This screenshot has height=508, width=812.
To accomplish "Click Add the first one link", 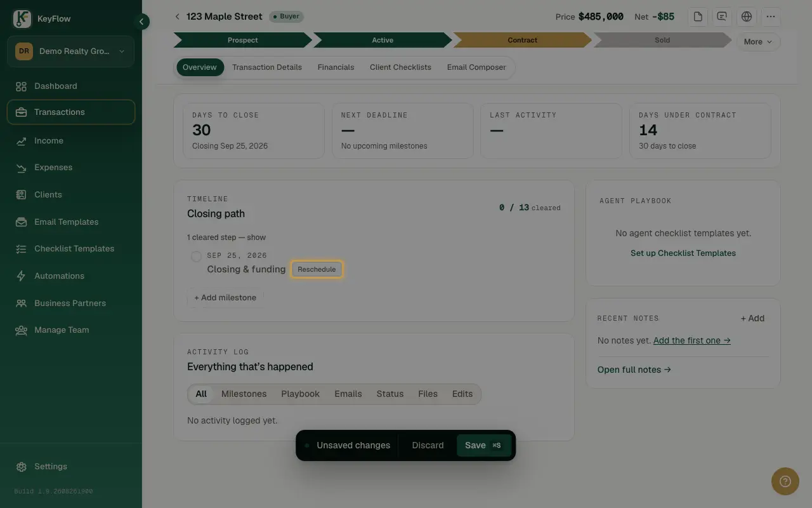I will (x=691, y=341).
